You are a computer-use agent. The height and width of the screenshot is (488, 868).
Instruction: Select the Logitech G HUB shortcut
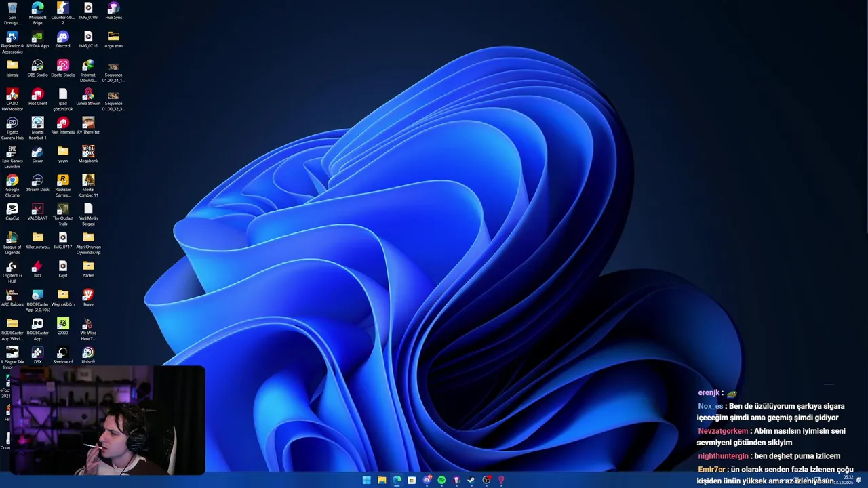(12, 272)
